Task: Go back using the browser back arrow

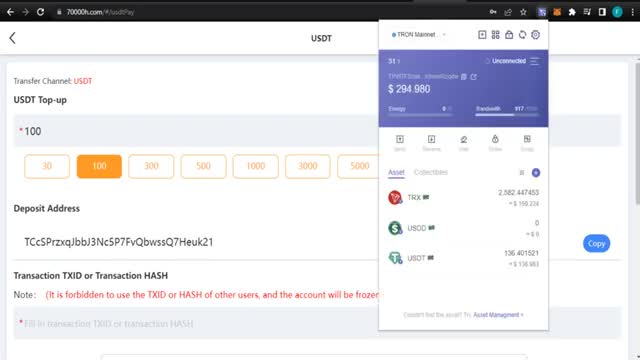Action: click(10, 12)
